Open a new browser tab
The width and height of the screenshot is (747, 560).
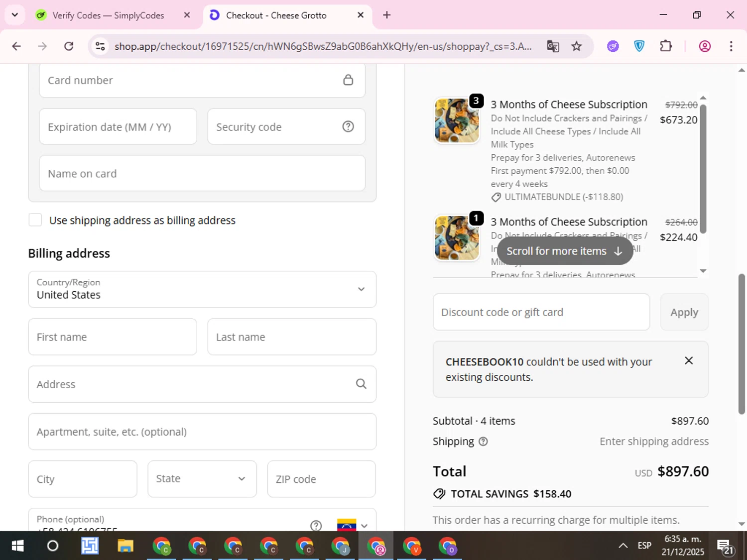[386, 15]
